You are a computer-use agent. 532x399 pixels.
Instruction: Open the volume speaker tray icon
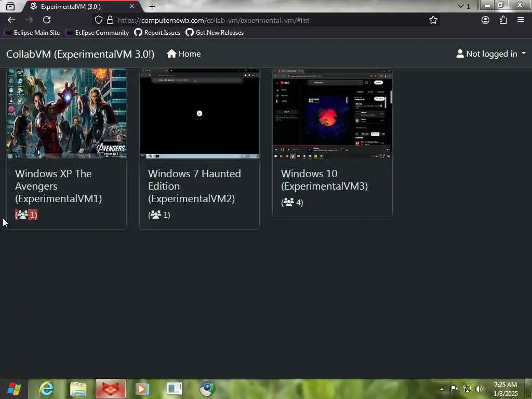click(479, 389)
